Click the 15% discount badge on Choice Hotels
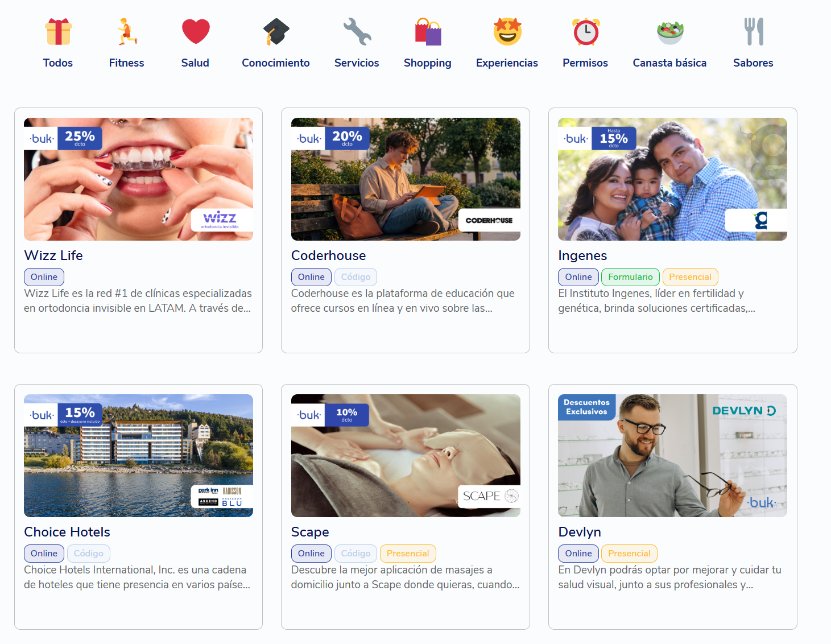 click(63, 415)
